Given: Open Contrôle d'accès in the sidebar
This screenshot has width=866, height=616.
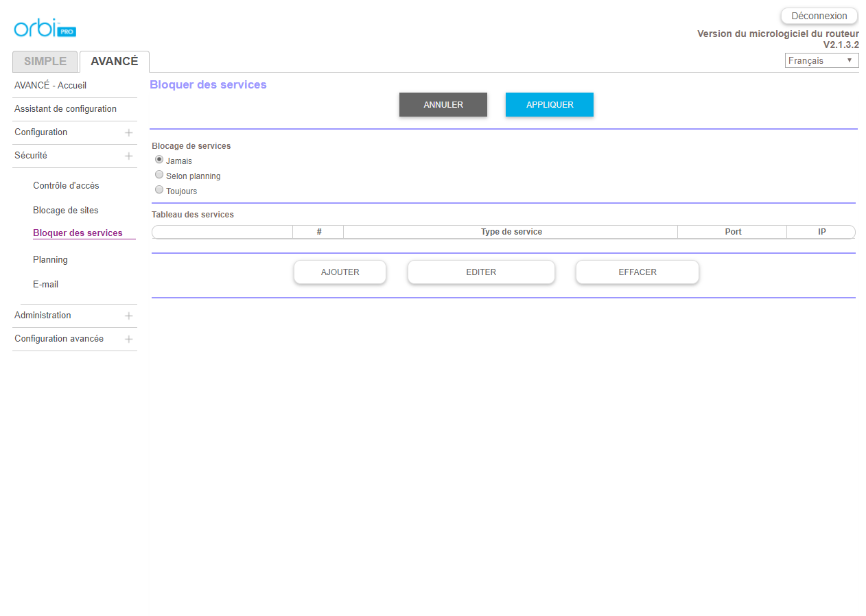Looking at the screenshot, I should click(x=66, y=186).
